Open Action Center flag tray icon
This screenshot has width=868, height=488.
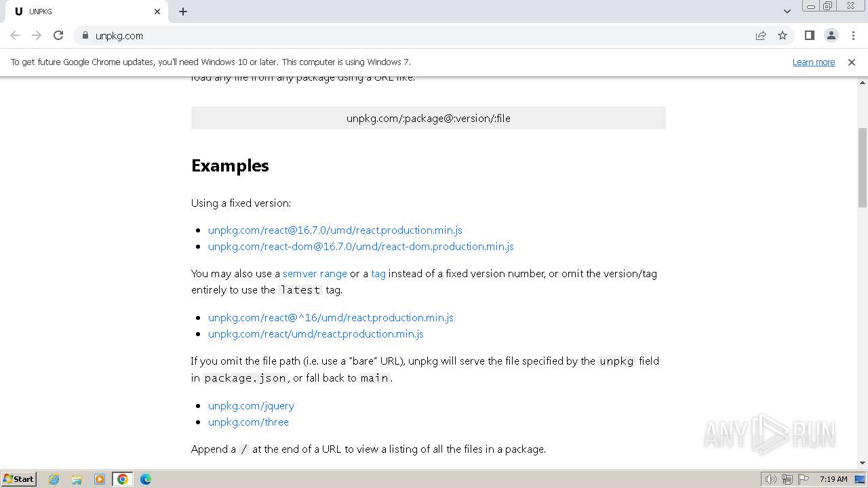(804, 479)
